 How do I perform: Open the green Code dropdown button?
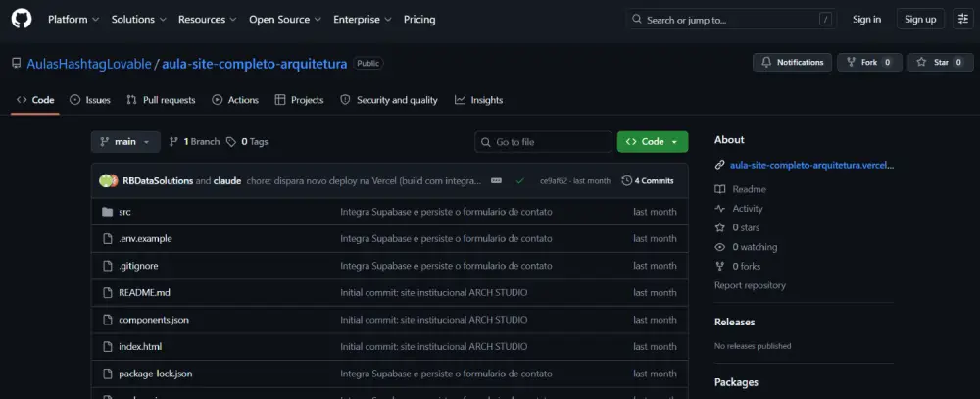(x=653, y=142)
